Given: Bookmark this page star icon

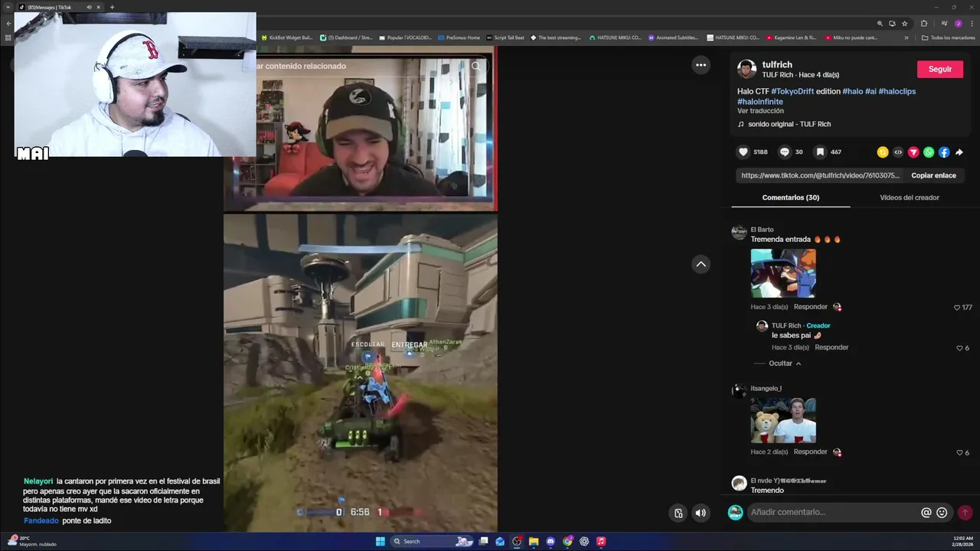Looking at the screenshot, I should point(904,24).
